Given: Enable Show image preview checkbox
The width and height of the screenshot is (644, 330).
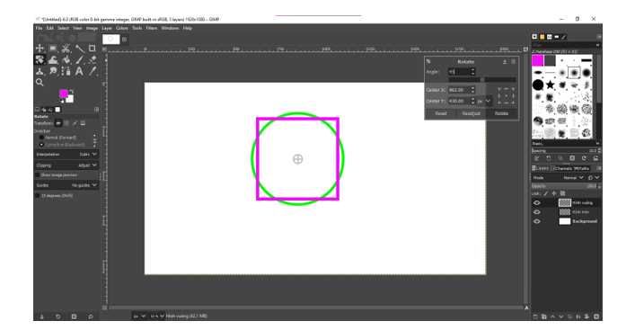Looking at the screenshot, I should (38, 175).
